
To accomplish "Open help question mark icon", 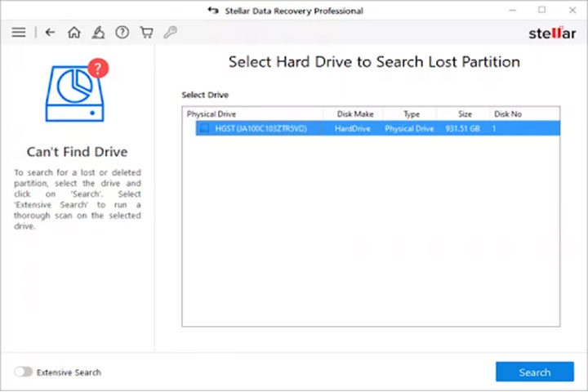I will (122, 33).
